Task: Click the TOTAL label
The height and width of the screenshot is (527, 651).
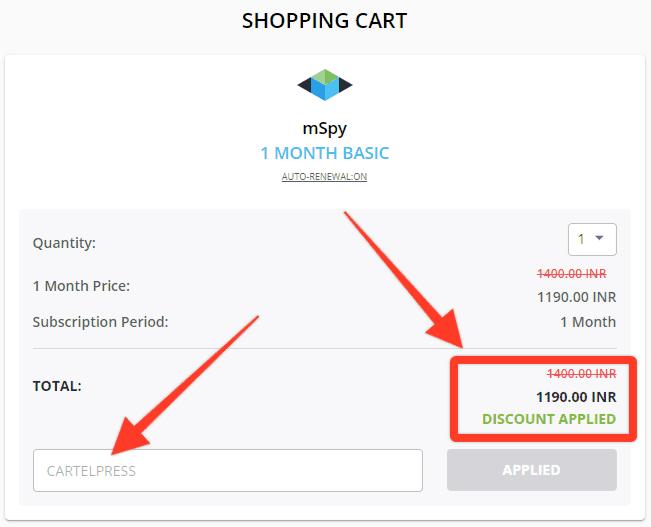Action: click(57, 386)
